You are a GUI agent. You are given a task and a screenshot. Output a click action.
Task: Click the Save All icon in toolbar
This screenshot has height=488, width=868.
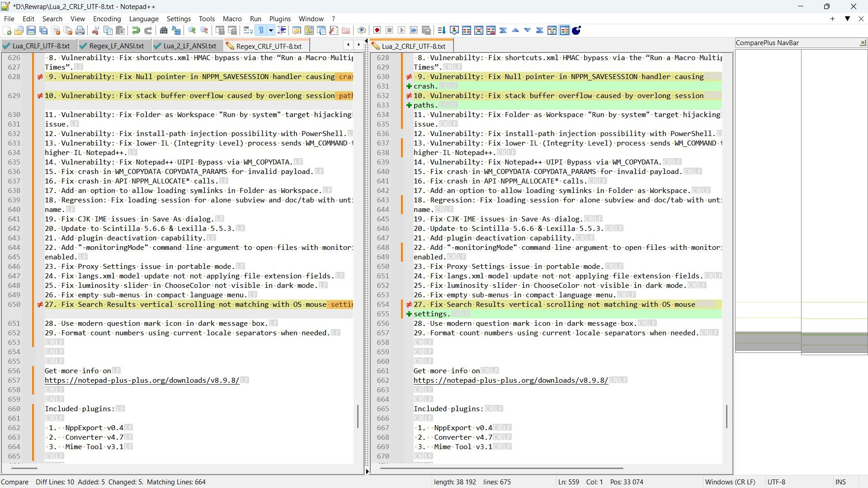[43, 30]
